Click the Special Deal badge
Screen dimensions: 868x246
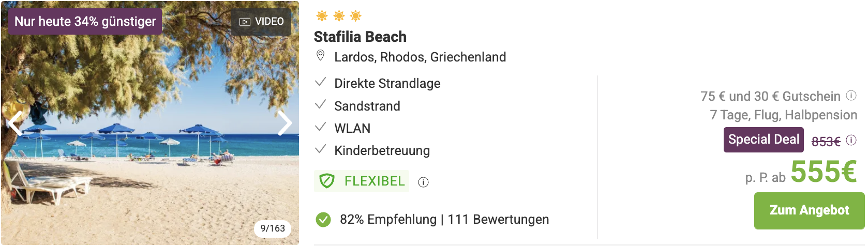tap(764, 140)
